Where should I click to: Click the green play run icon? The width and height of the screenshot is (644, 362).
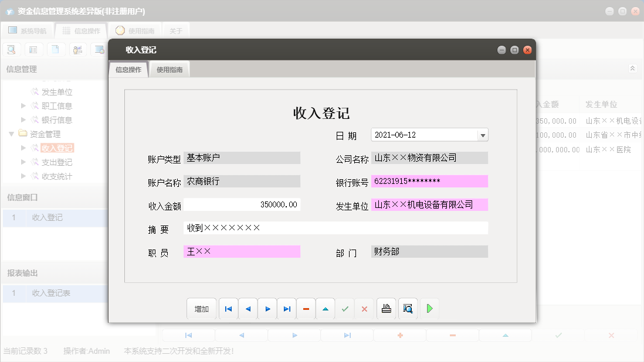click(x=429, y=309)
